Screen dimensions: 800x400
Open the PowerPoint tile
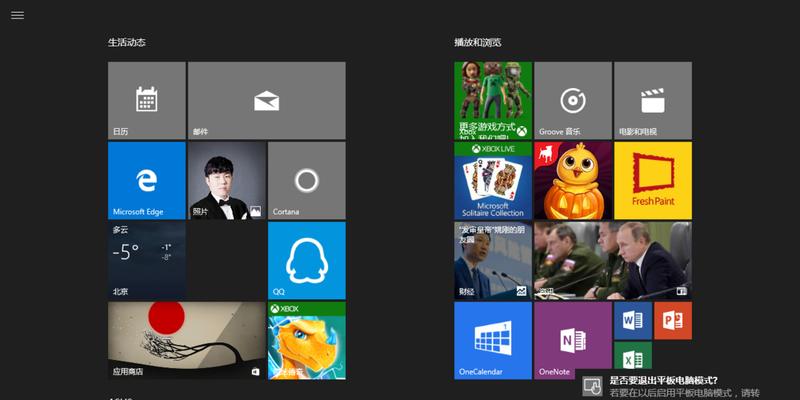pyautogui.click(x=673, y=320)
